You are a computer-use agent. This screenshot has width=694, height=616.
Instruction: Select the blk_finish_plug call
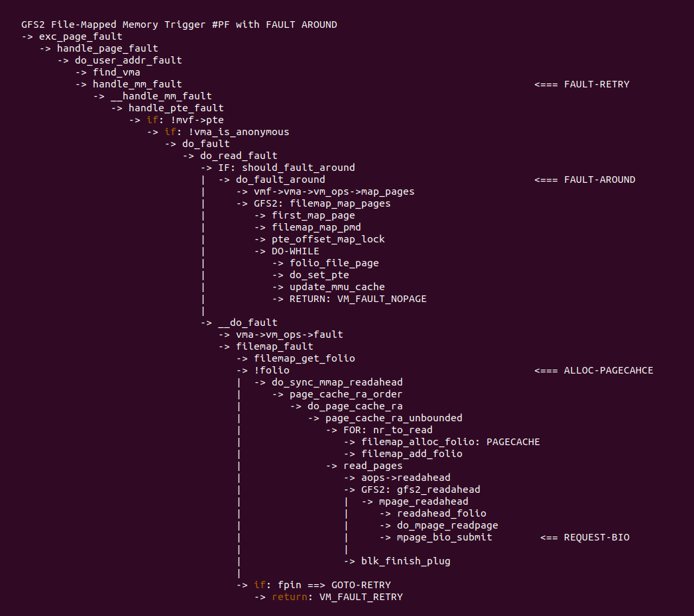point(406,561)
